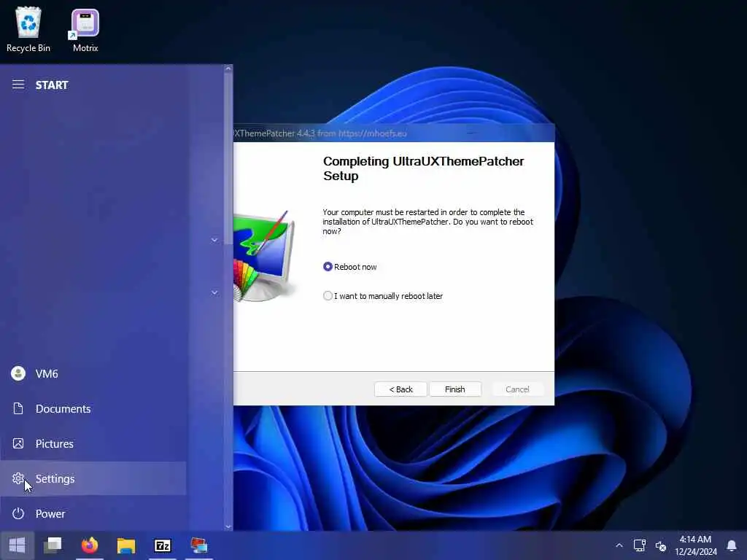Open Pictures from the Start menu
Screen dimensions: 747x560
(x=93, y=444)
